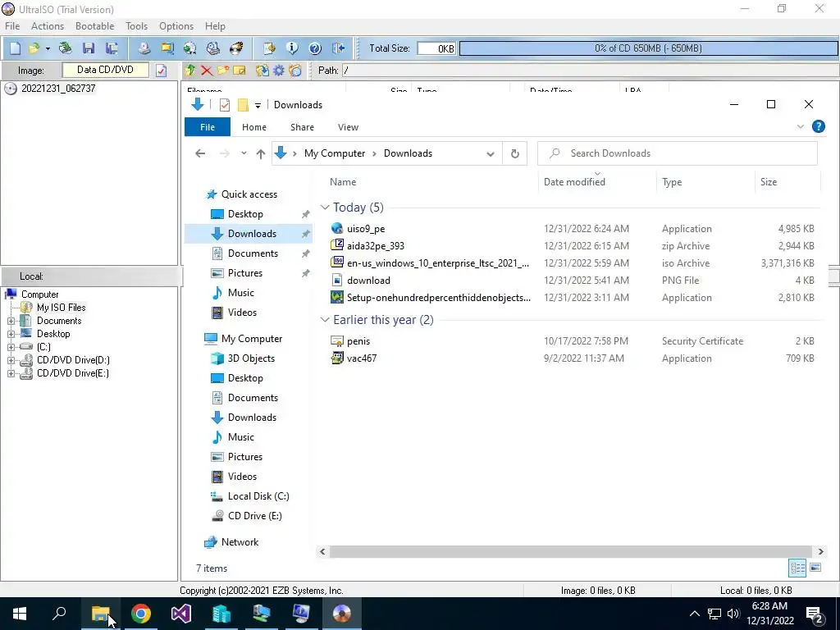The image size is (840, 630).
Task: Click the Make CD/DVD Image icon
Action: [x=144, y=48]
